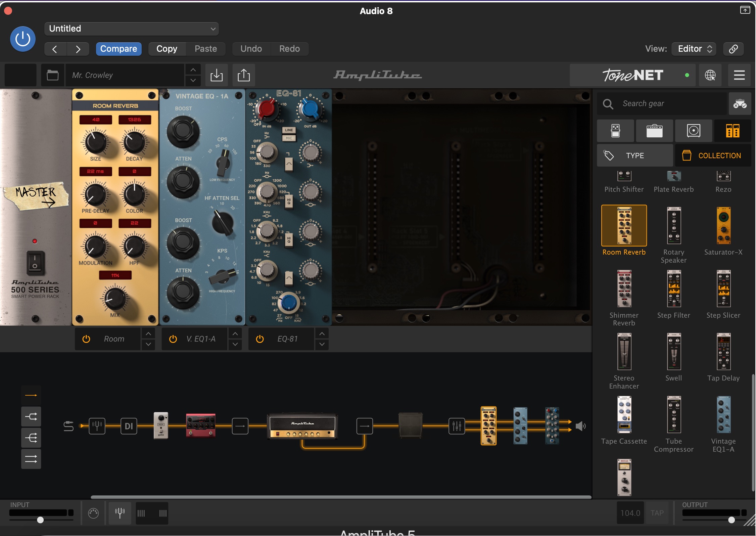
Task: Select Tape Cassette gear item
Action: (x=624, y=420)
